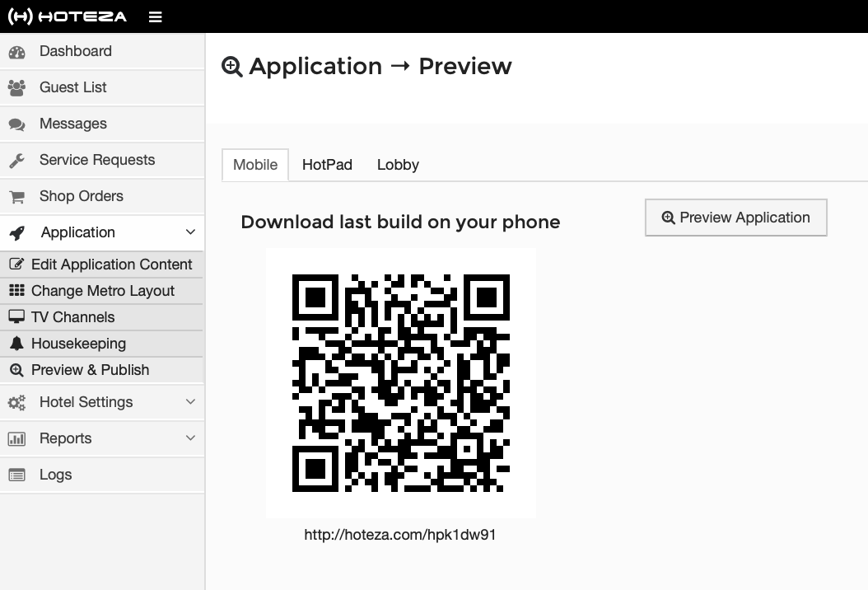Switch to the HotPad tab

tap(327, 165)
